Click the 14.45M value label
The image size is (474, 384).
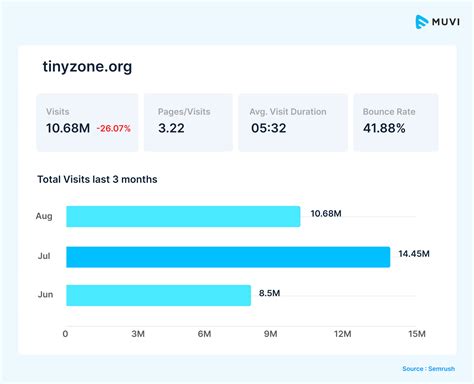(414, 254)
